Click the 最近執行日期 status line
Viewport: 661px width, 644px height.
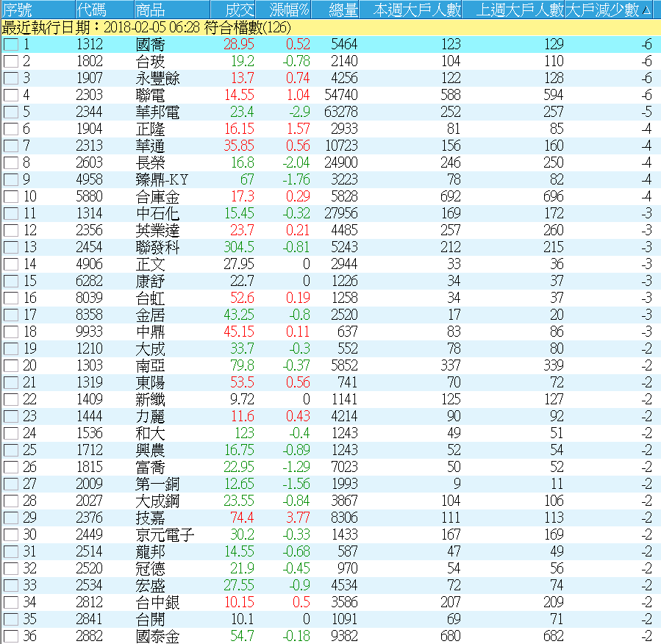pyautogui.click(x=331, y=28)
